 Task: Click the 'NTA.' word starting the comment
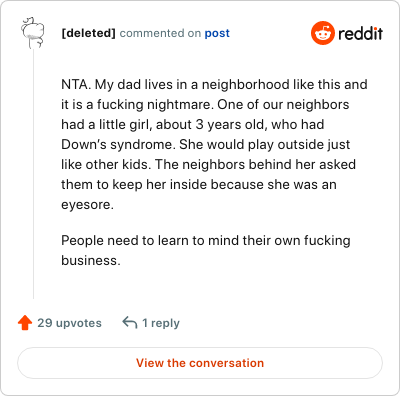pyautogui.click(x=76, y=84)
